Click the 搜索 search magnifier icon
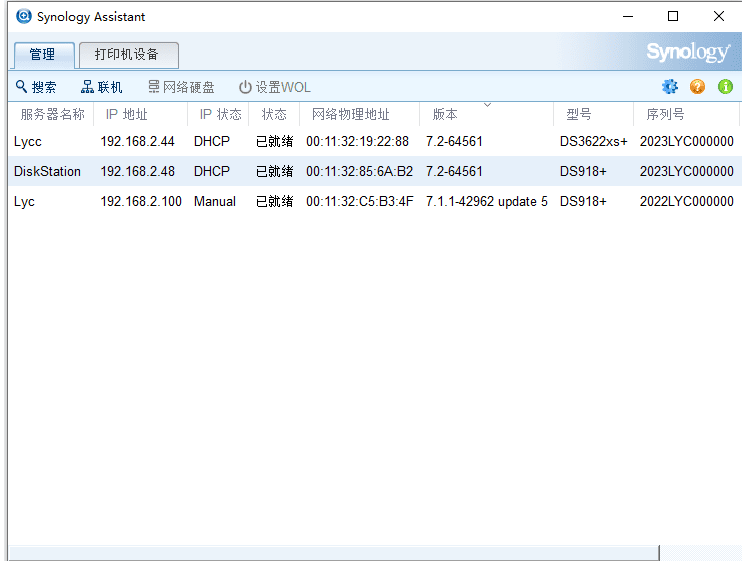This screenshot has height=561, width=742. [21, 87]
